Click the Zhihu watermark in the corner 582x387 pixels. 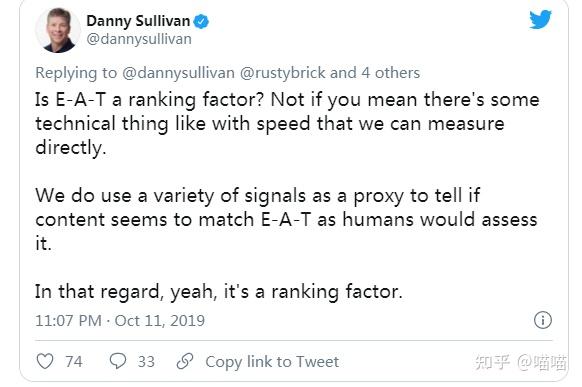pyautogui.click(x=521, y=362)
